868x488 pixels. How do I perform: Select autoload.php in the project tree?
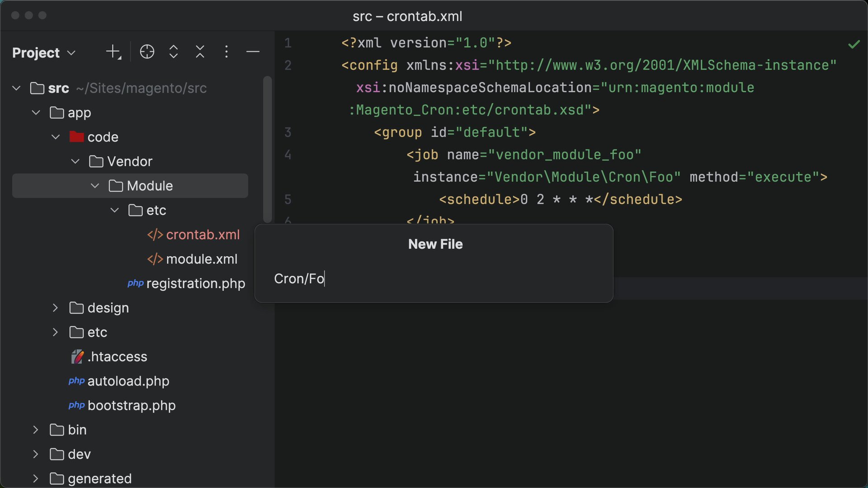click(x=128, y=381)
